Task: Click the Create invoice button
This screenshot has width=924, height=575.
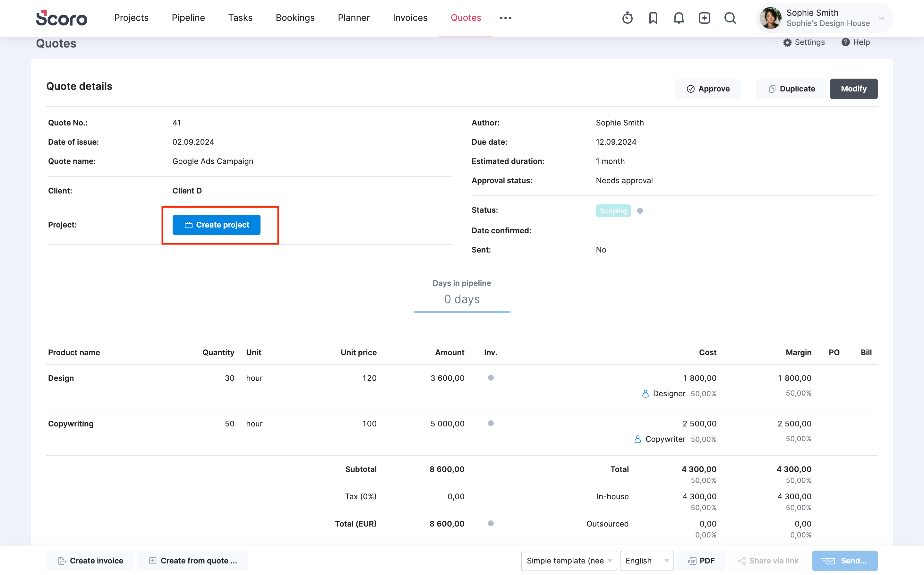Action: [x=90, y=561]
